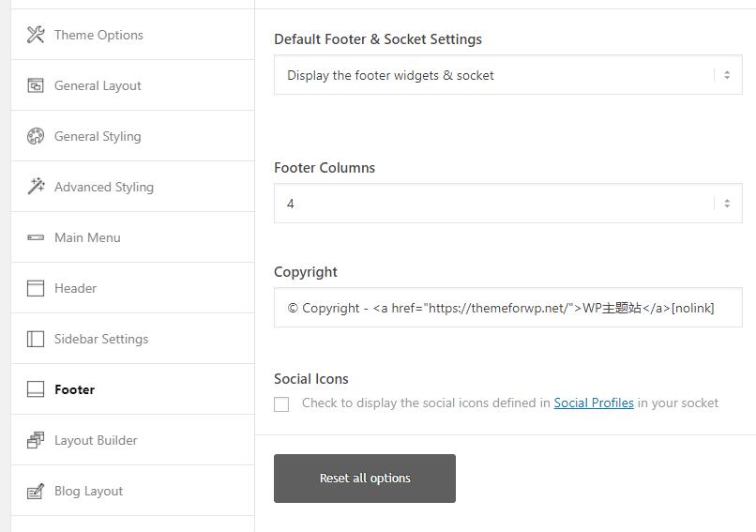Screen dimensions: 756x532
Task: Switch to the Theme Options tab
Action: 98,35
